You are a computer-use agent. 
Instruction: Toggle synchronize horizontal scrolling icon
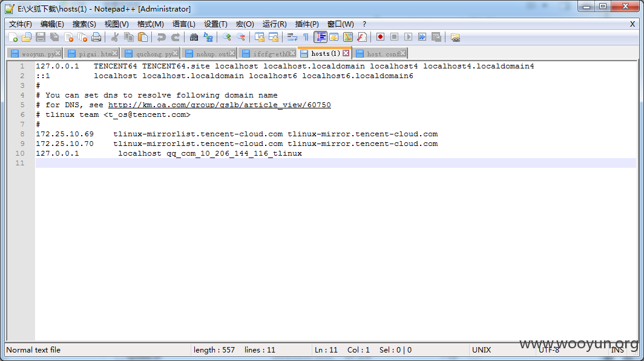273,38
